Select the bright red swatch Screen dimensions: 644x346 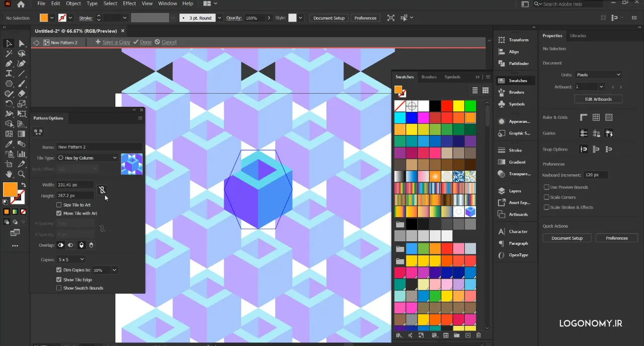(x=446, y=106)
